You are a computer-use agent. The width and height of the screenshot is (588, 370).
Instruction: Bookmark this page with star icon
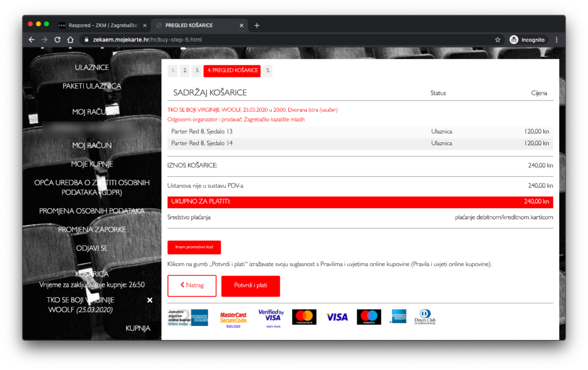[x=497, y=40]
